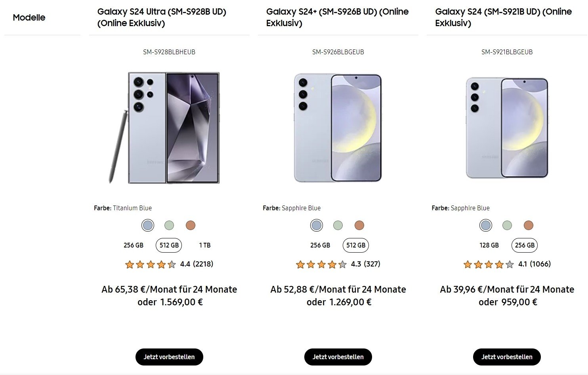Open Galaxy S24+ product image
Screen dimensions: 588x375
(338, 128)
